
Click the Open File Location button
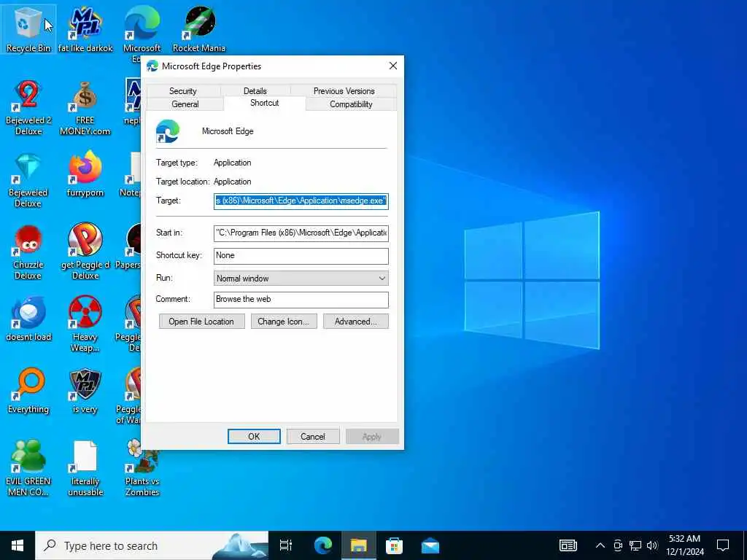(x=201, y=322)
